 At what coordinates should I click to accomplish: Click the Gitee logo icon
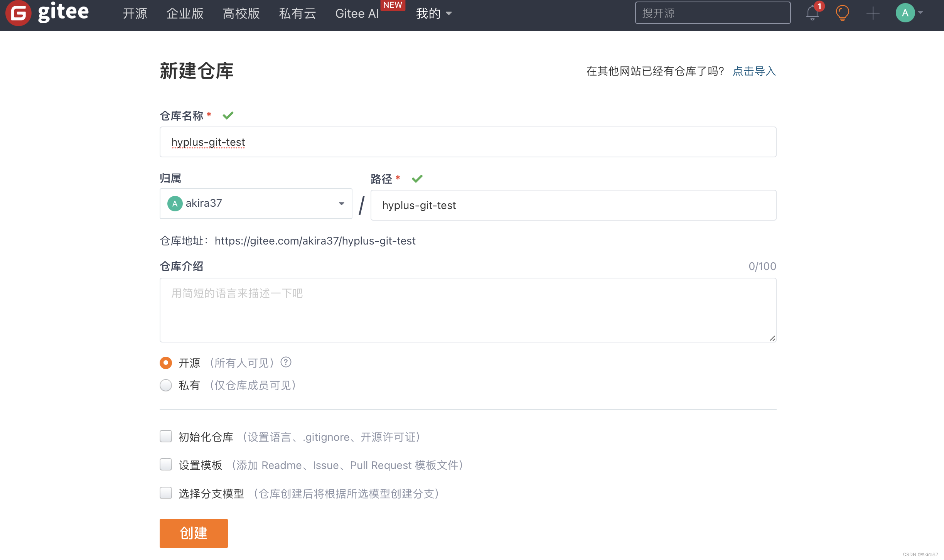point(18,13)
